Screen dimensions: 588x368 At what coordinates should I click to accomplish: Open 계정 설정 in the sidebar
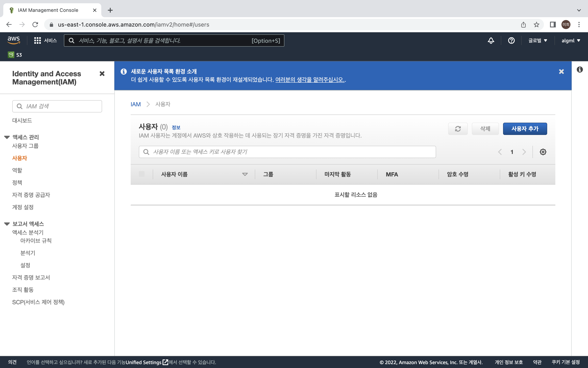[x=23, y=207]
